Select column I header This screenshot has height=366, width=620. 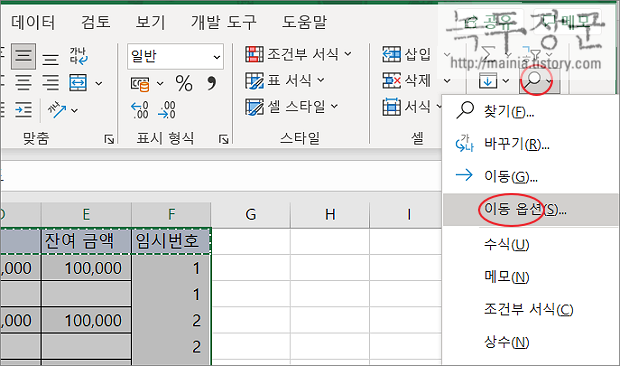click(x=409, y=215)
